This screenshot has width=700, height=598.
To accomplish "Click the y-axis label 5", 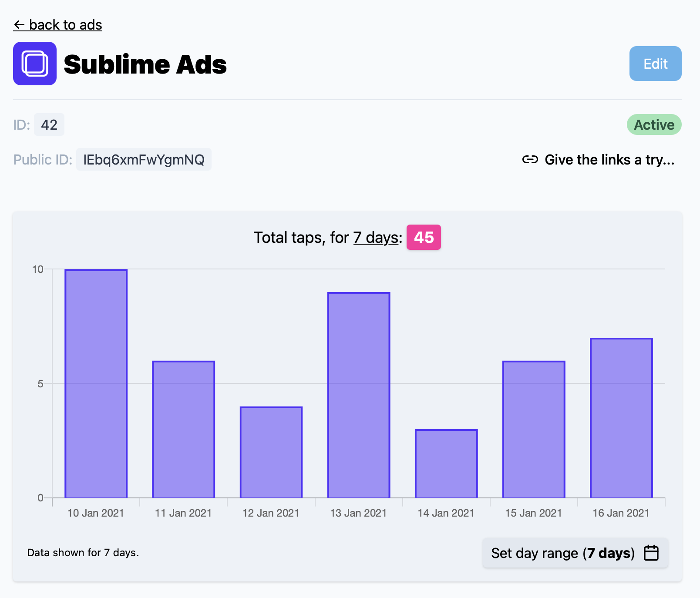I will tap(40, 383).
